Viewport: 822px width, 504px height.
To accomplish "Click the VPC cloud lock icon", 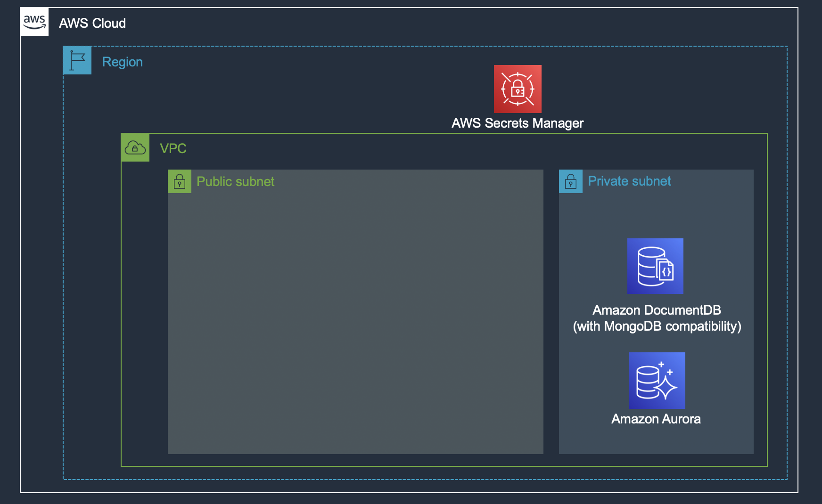I will (135, 148).
